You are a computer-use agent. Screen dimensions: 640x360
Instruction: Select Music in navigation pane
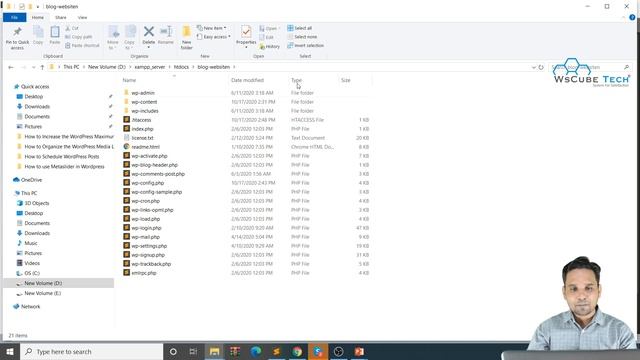pos(31,243)
